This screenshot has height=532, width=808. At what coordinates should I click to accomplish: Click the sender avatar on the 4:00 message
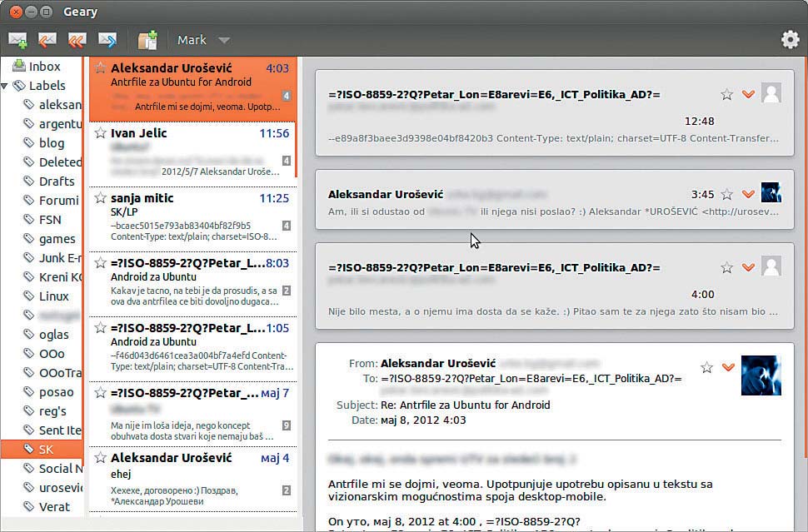771,266
